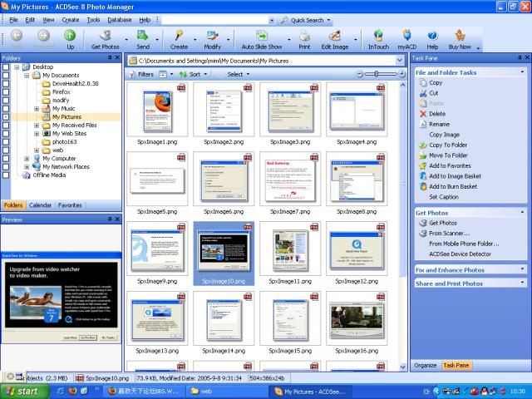This screenshot has width=532, height=399.
Task: Tick the checkbox beside Desktop folder
Action: coord(6,66)
